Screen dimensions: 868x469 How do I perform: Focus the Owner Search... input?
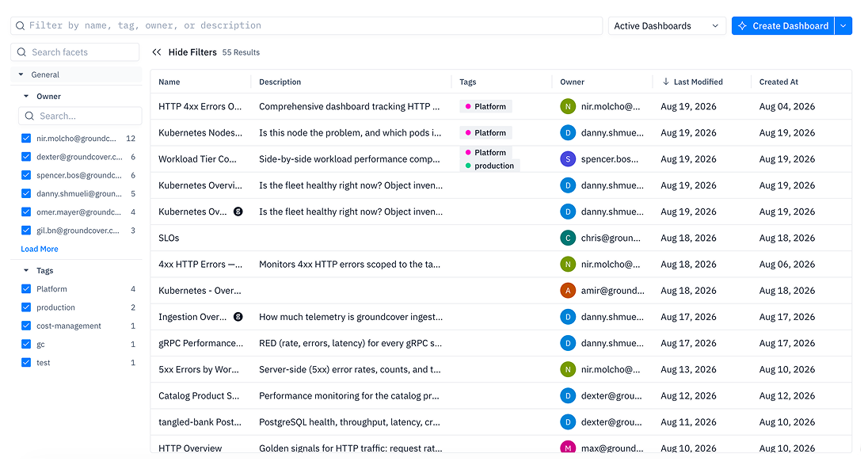80,116
